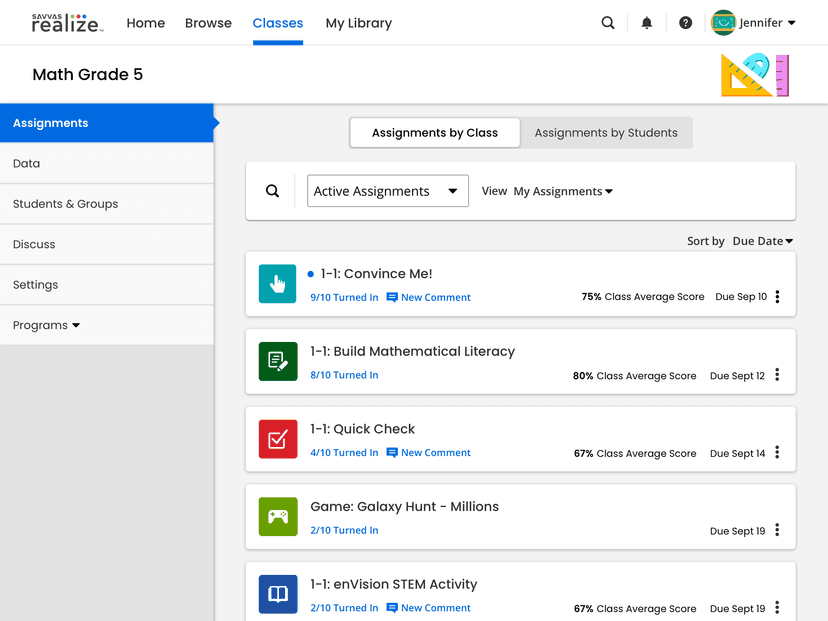Click the Quick Check red checkmark icon

click(277, 439)
